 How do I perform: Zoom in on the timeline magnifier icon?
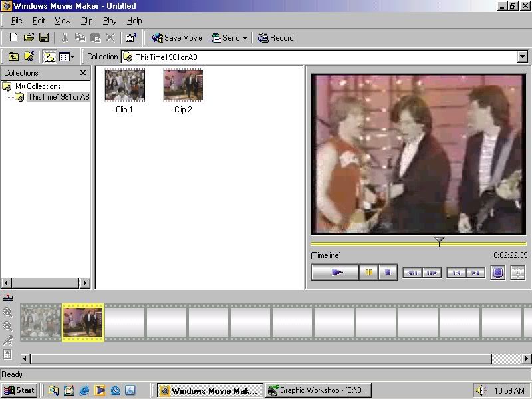(7, 313)
